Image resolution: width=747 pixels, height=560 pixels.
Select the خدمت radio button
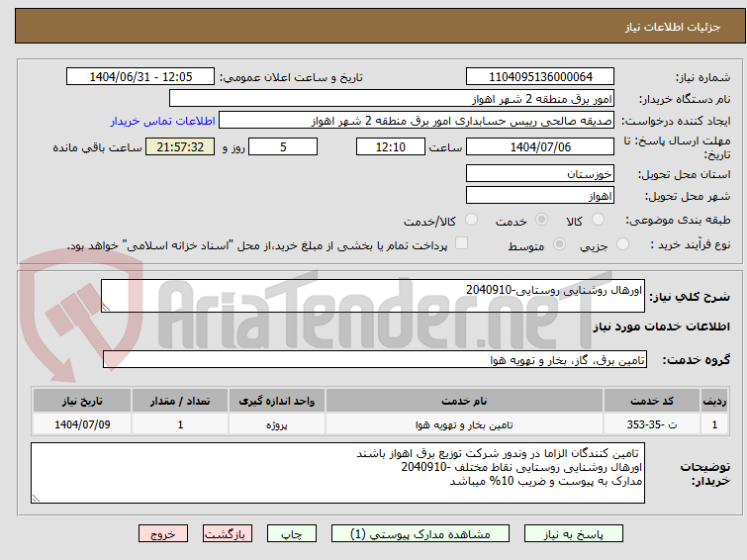[x=541, y=220]
